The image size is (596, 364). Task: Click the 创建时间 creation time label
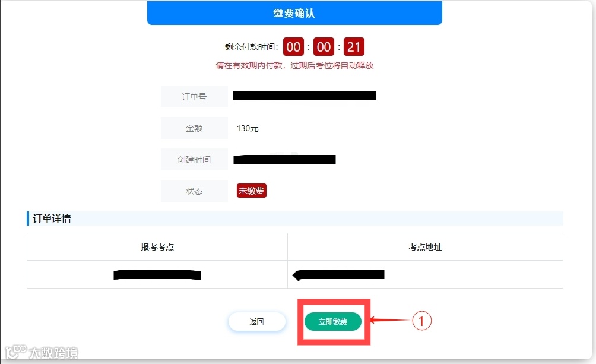tap(194, 160)
